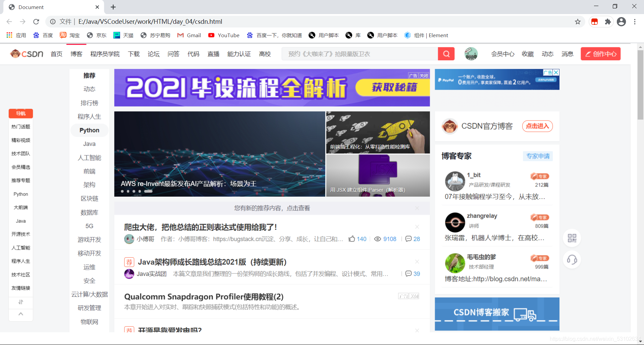
Task: Open the customer service headset icon
Action: (572, 260)
